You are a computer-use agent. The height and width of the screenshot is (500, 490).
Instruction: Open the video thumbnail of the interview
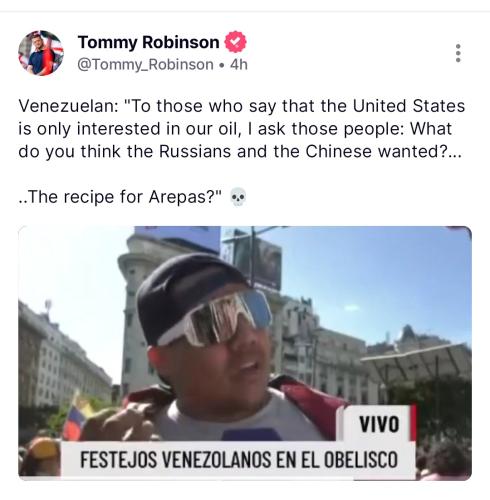point(245,353)
